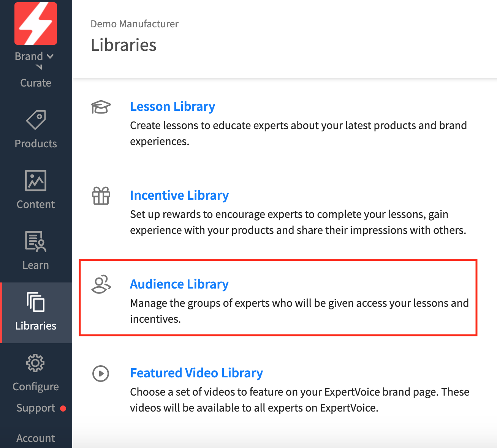This screenshot has width=497, height=448.
Task: Open the Featured Video Library link
Action: tap(196, 373)
